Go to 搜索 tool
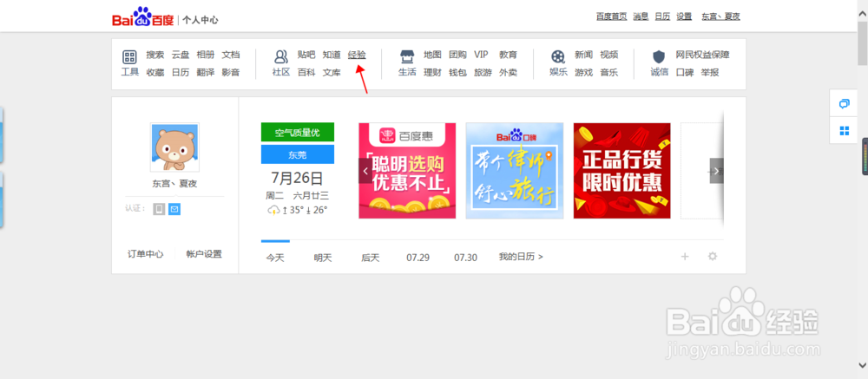This screenshot has width=868, height=379. (x=155, y=55)
